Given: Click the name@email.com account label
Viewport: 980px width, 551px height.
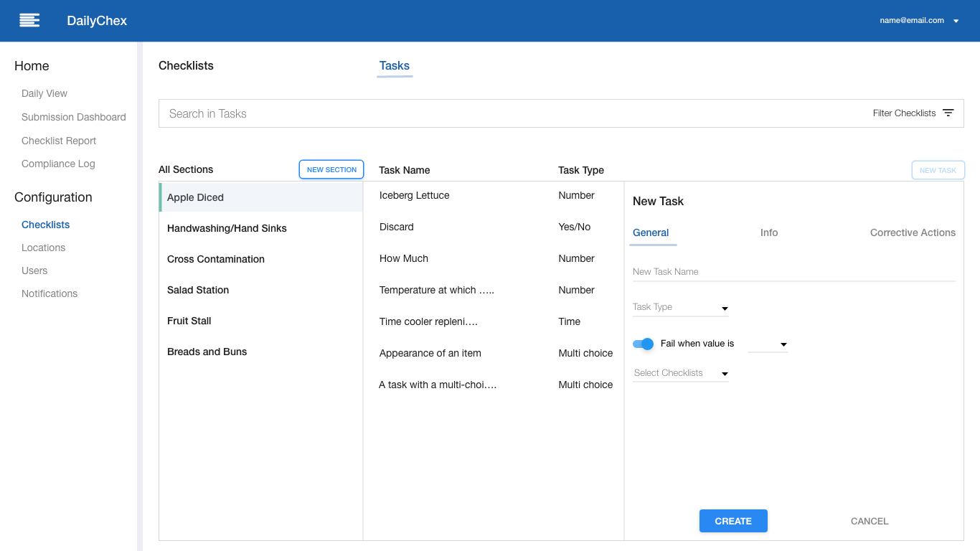Looking at the screenshot, I should (912, 21).
